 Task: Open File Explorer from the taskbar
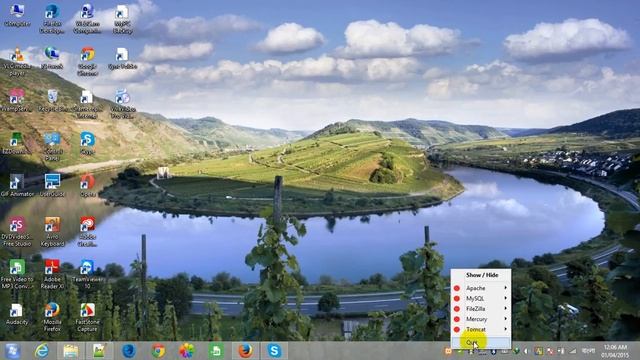click(71, 351)
